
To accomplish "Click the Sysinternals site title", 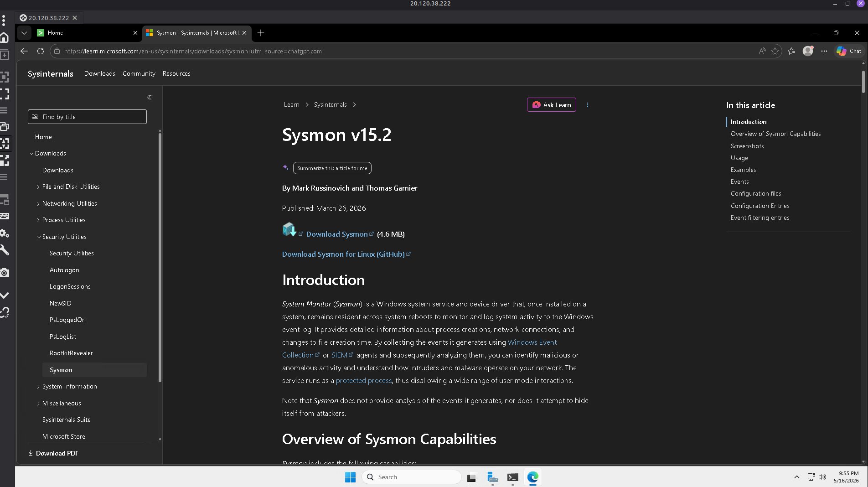I will tap(50, 74).
